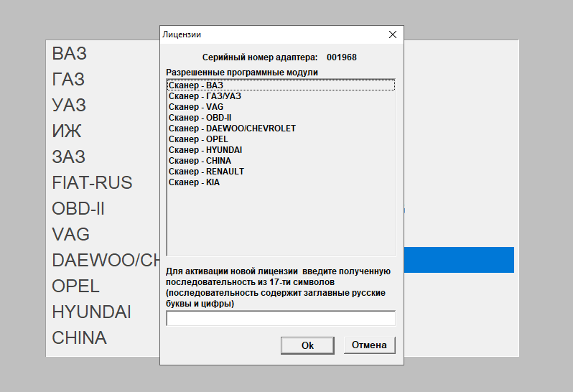Choose OPEL in the background brand list
573x392 pixels.
coord(75,286)
